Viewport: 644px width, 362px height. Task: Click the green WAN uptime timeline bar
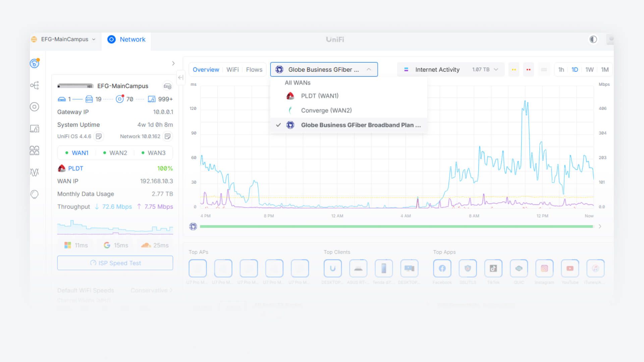coord(396,227)
